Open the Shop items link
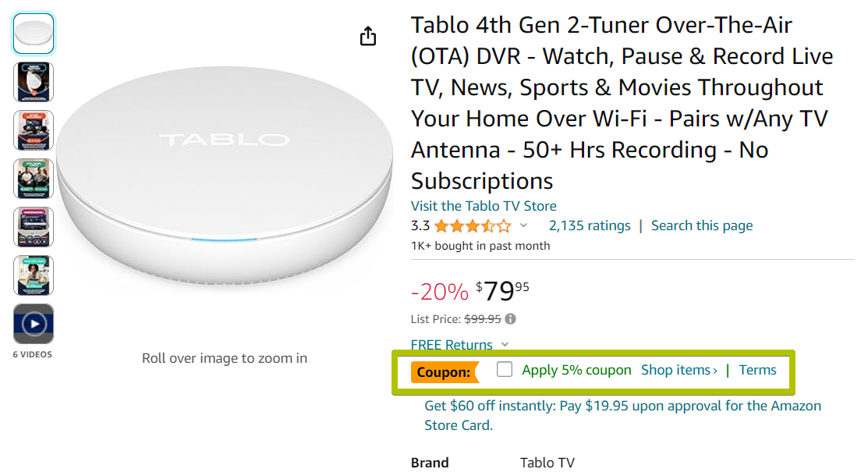Viewport: 868px width, 476px height. coord(678,369)
